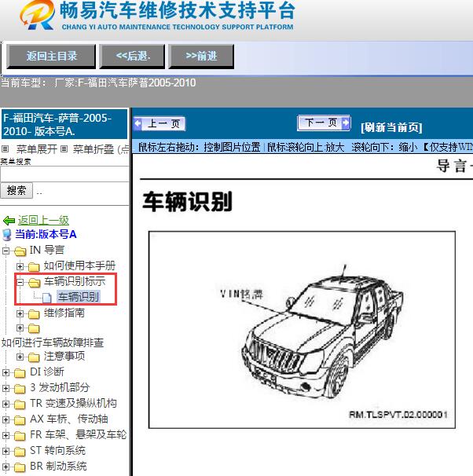Click the 菜单折叠 text
Viewport: 473px width, 476px height.
coord(93,149)
